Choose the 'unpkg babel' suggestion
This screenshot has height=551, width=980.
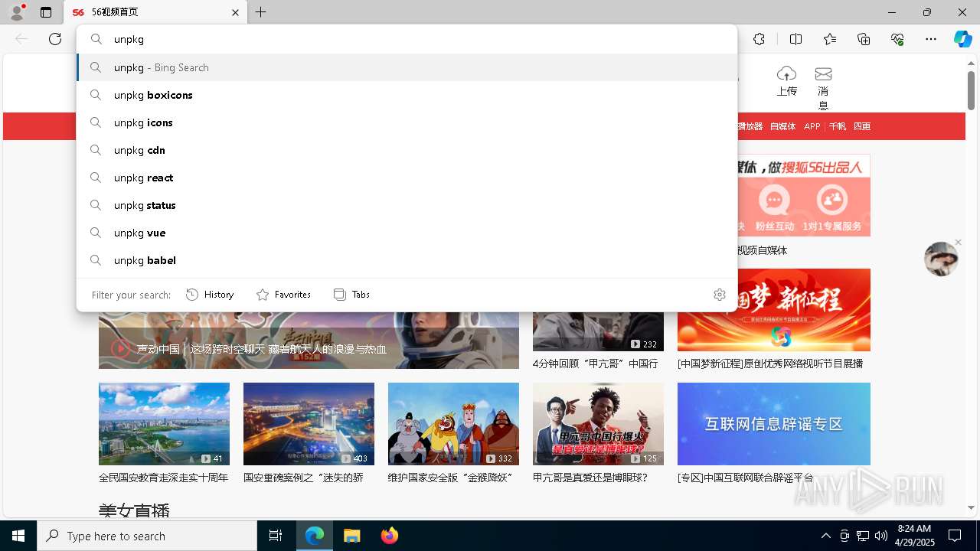(x=407, y=260)
